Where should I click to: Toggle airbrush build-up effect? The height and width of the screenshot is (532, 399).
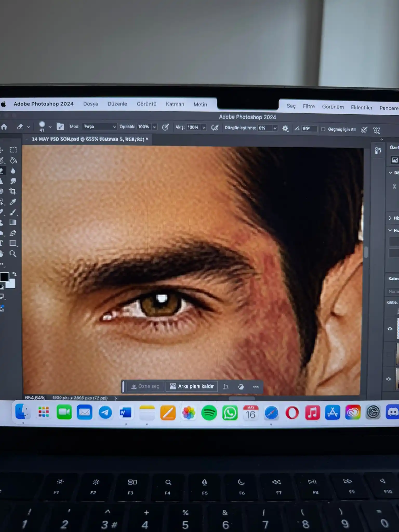tap(215, 128)
